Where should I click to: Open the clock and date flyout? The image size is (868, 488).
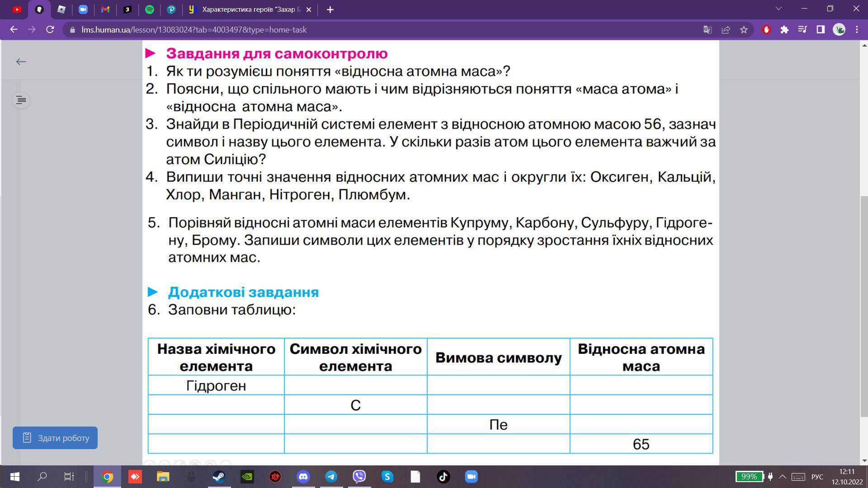point(847,477)
